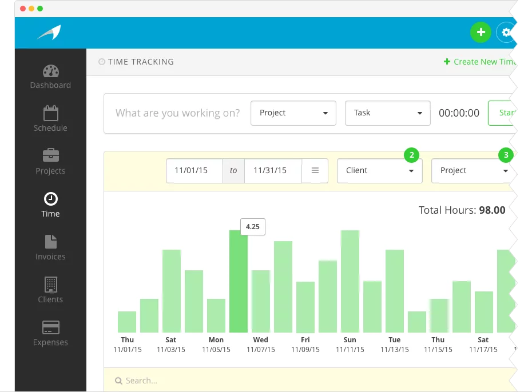Expand the Task dropdown

(387, 113)
